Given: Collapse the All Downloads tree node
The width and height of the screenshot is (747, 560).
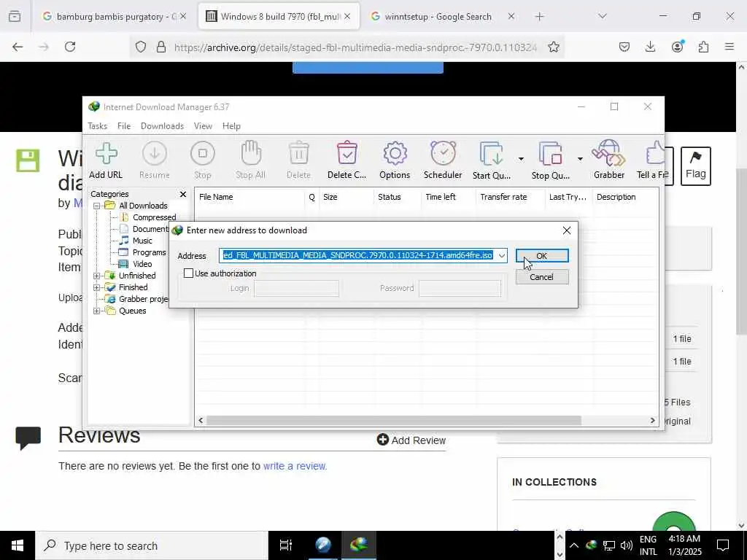Looking at the screenshot, I should (97, 206).
